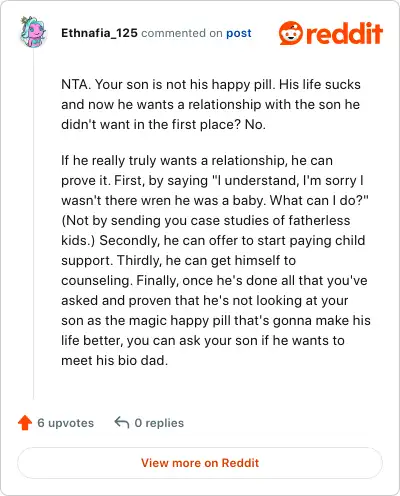This screenshot has height=496, width=400.
Task: Click the Ethnafia_125 user avatar
Action: coord(33,32)
